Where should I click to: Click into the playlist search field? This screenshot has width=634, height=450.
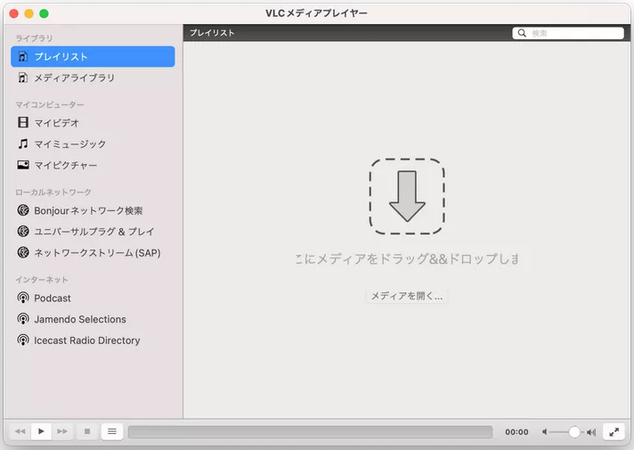coord(568,33)
